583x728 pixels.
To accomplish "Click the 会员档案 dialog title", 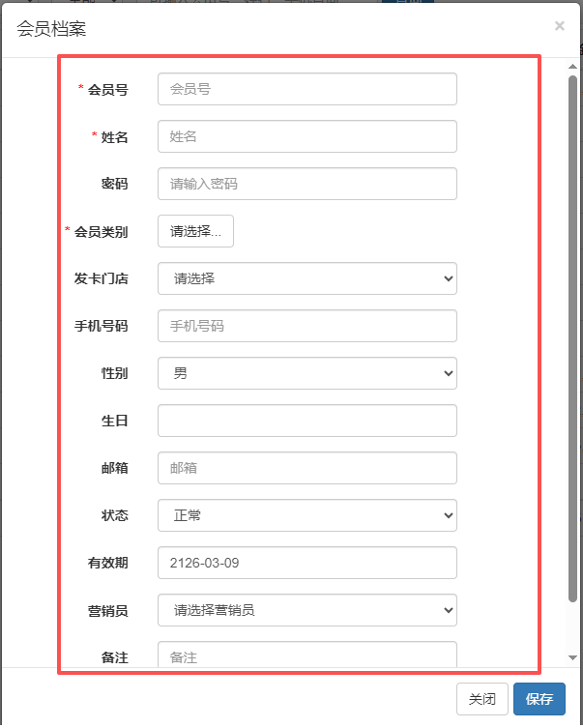I will pos(51,29).
